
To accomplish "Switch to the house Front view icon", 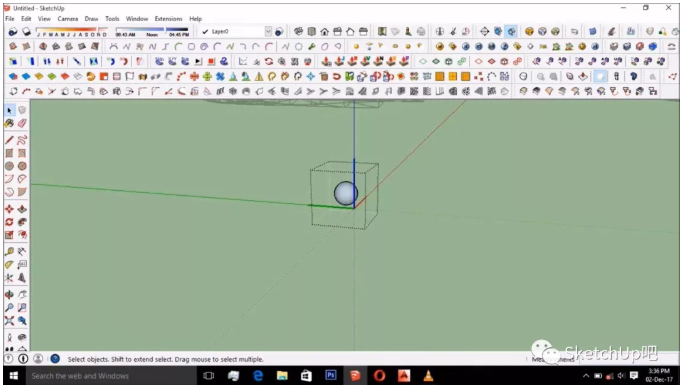I will click(324, 31).
